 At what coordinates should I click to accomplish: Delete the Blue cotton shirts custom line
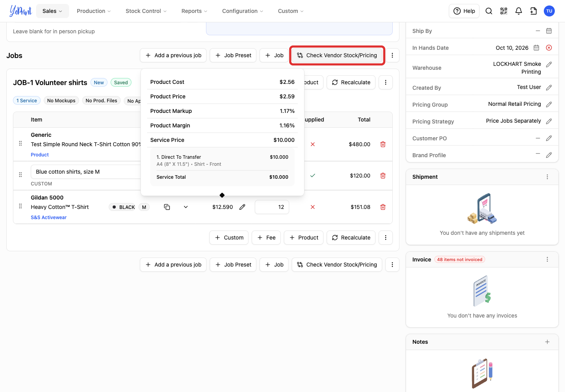(x=383, y=176)
